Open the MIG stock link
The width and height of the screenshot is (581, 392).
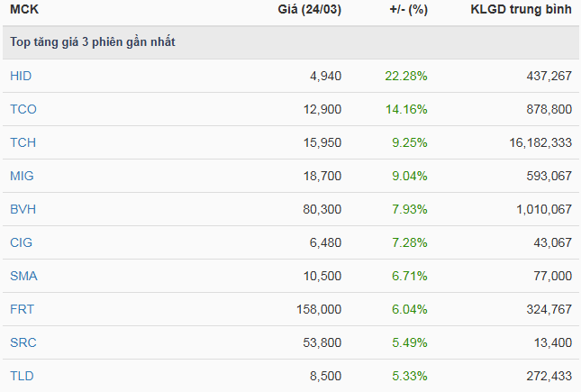(22, 176)
